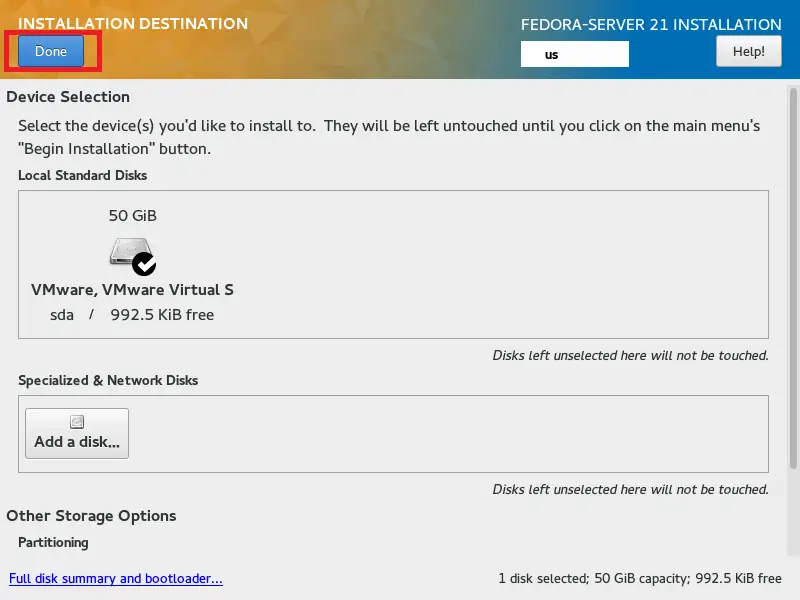The width and height of the screenshot is (800, 600).
Task: Open the Help! button
Action: (x=748, y=51)
